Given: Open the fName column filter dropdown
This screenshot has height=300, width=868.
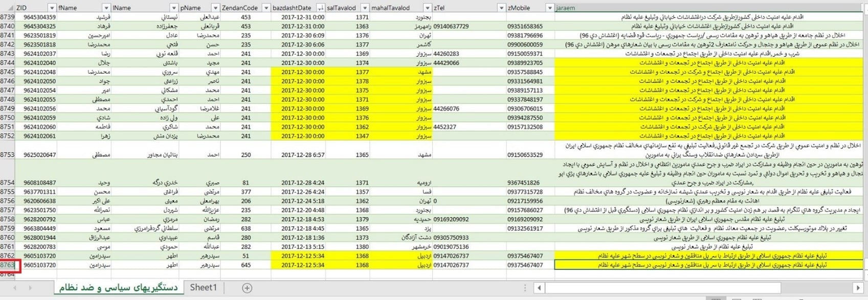Looking at the screenshot, I should click(x=106, y=8).
